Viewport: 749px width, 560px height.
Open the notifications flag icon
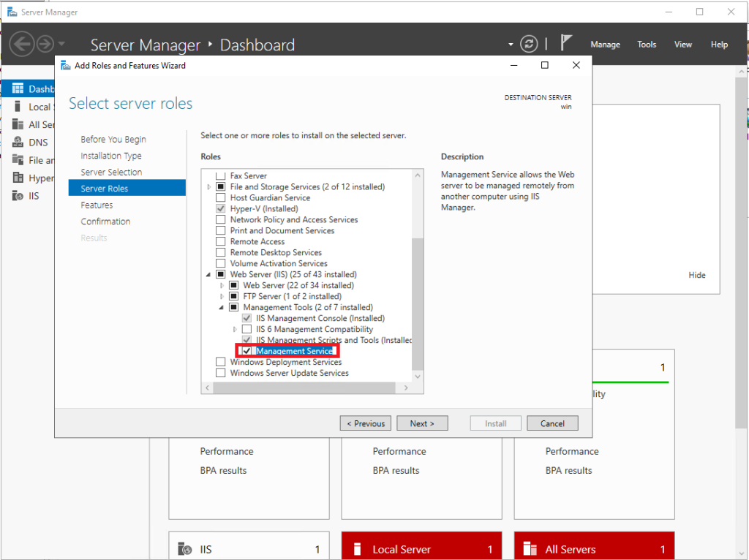click(x=567, y=42)
